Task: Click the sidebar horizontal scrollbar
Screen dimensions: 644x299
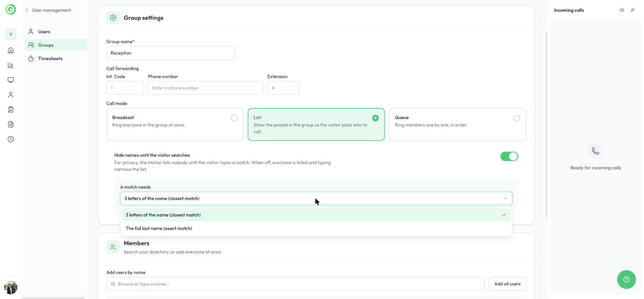Action: click(53, 298)
